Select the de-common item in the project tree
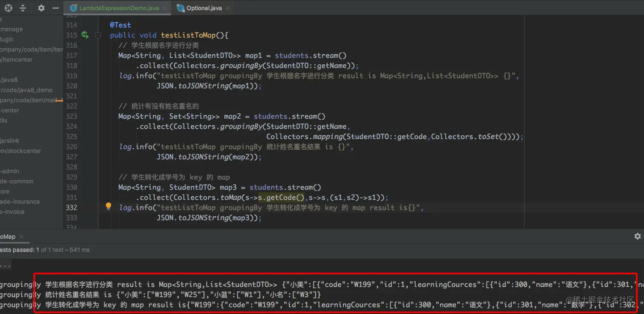The width and height of the screenshot is (644, 314). point(17,181)
